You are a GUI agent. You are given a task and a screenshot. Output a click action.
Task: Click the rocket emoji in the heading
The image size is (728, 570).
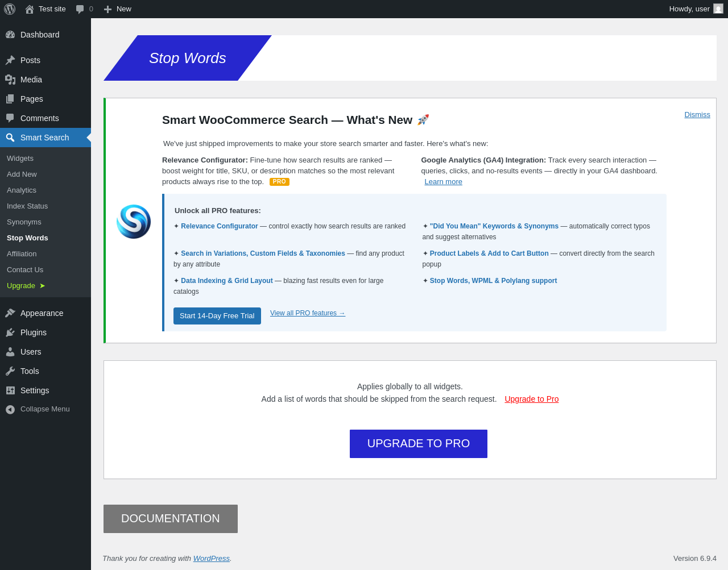423,120
